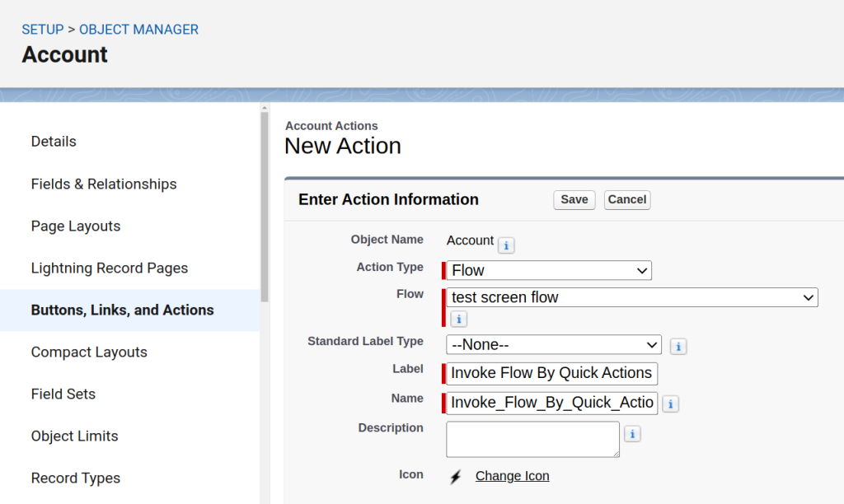Image resolution: width=844 pixels, height=504 pixels.
Task: Open Compact Layouts section
Action: (x=89, y=352)
